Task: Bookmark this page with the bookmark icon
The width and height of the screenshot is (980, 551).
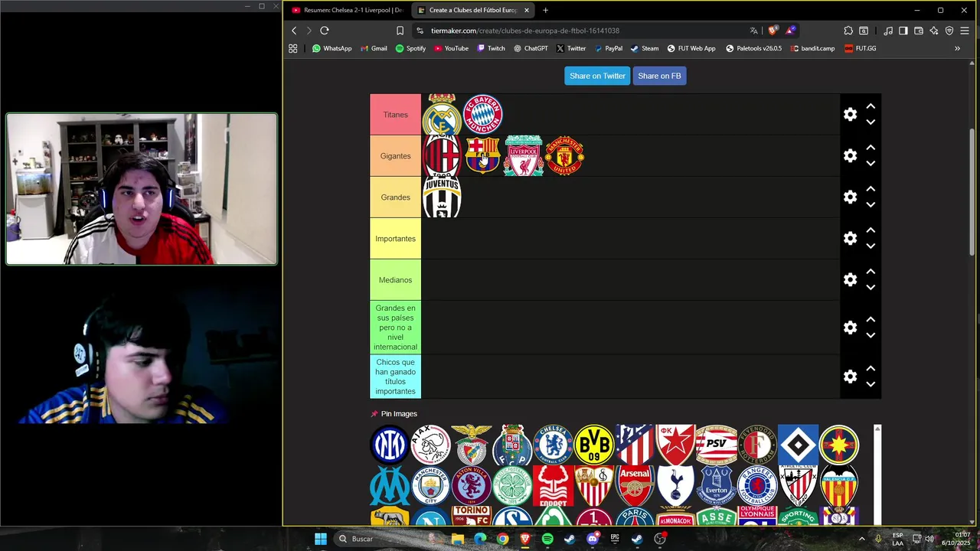Action: point(400,31)
